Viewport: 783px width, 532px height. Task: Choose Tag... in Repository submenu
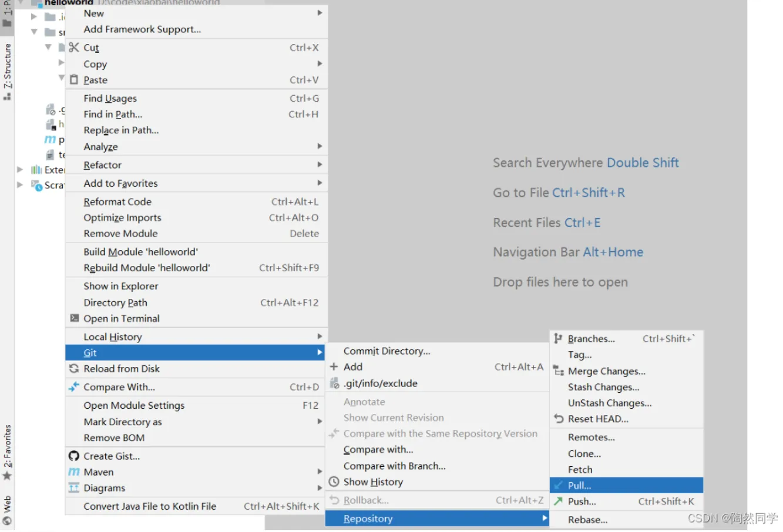626,355
